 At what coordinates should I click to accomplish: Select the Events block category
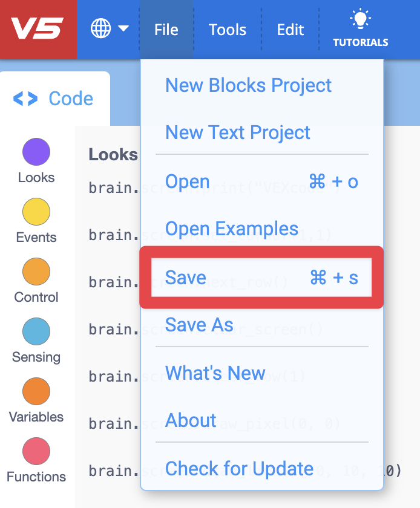pos(36,219)
